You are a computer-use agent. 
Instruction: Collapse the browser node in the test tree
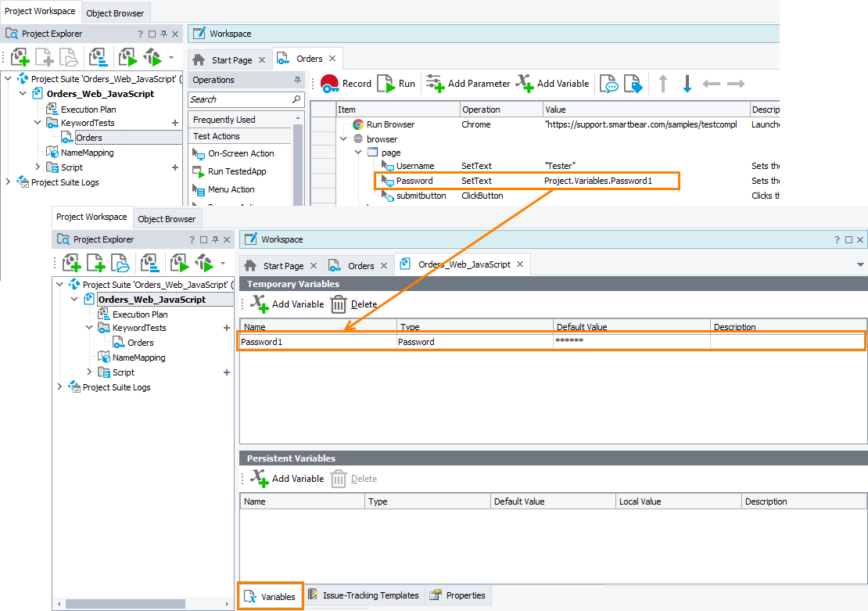click(343, 139)
